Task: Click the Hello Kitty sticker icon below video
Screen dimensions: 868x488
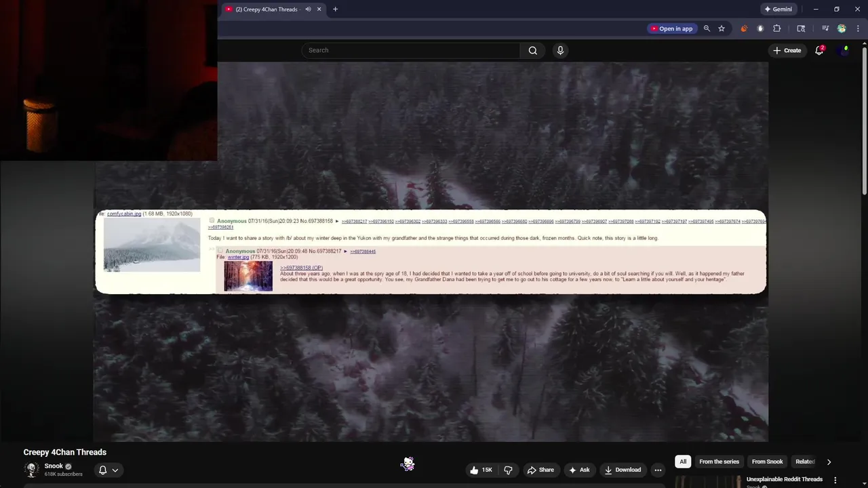Action: (408, 464)
